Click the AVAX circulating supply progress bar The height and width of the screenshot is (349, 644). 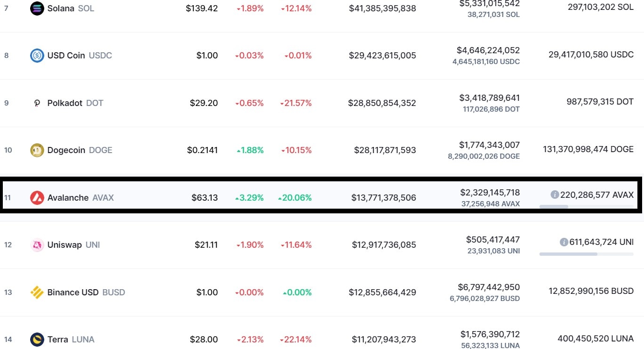[x=587, y=206]
